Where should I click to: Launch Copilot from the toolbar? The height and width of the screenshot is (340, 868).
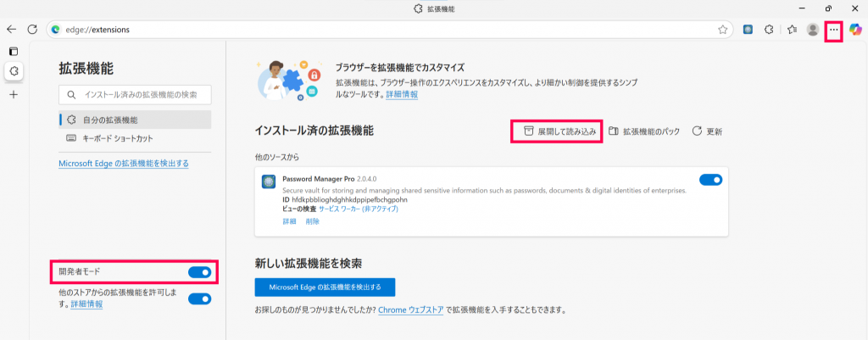(856, 30)
